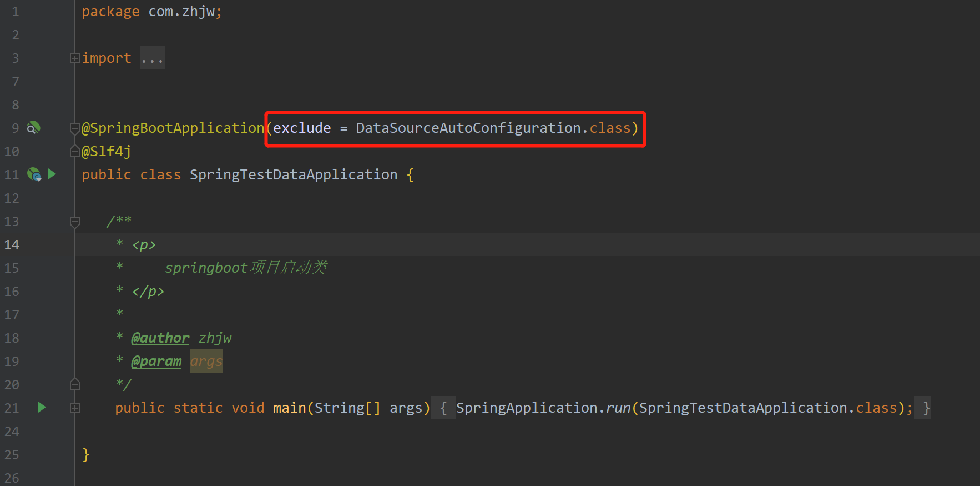This screenshot has width=980, height=486.
Task: Click the highlighted args Javadoc parameter
Action: [206, 361]
